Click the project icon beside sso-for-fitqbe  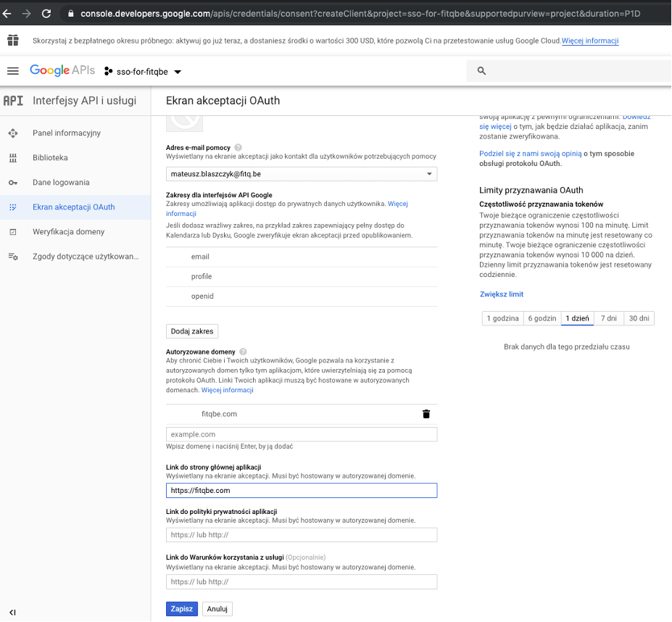[109, 72]
